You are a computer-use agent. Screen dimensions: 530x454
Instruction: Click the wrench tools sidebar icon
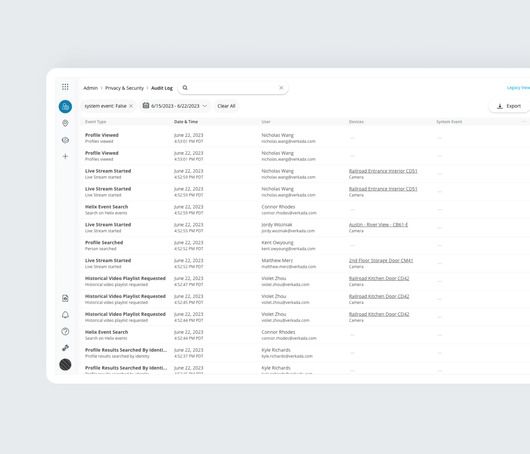tap(65, 348)
